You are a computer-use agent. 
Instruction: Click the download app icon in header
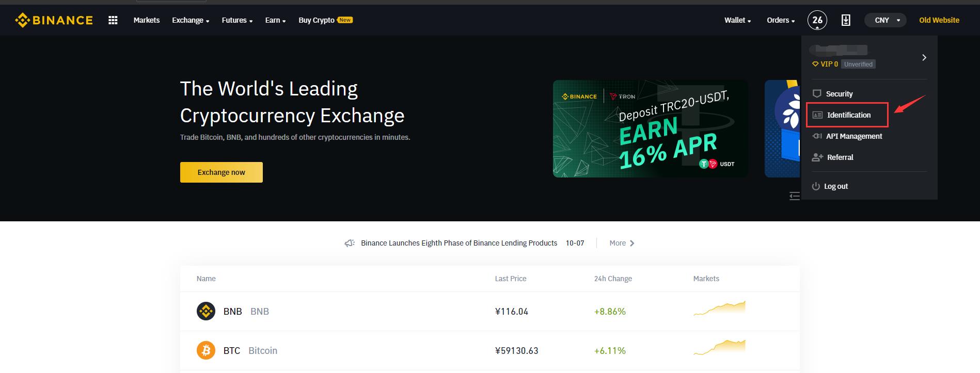point(846,20)
